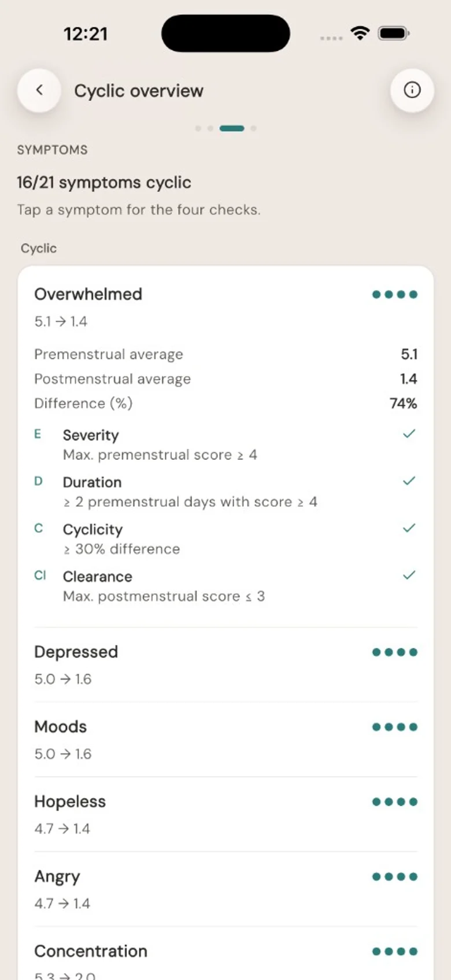Click the four-dot indicator next to Depressed

(394, 652)
